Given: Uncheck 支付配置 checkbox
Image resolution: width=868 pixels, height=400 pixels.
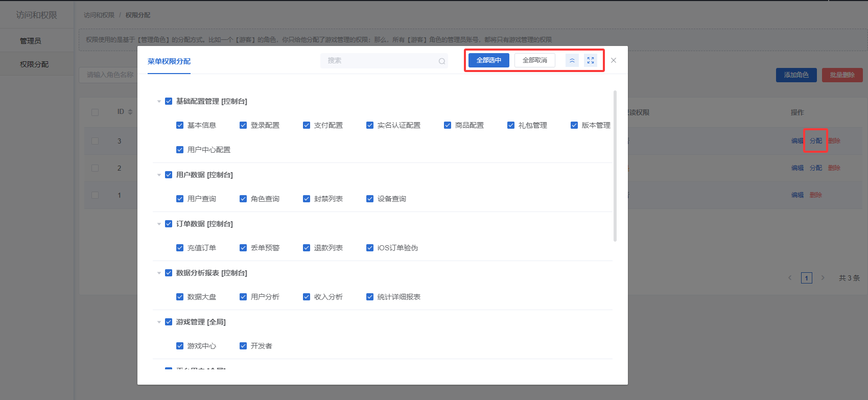Looking at the screenshot, I should [x=307, y=125].
